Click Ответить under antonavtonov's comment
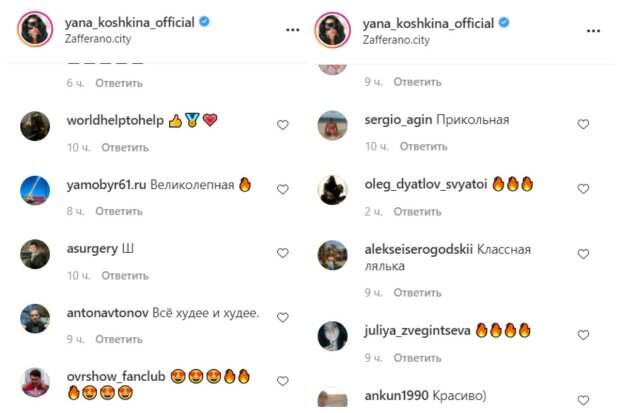 coord(119,339)
